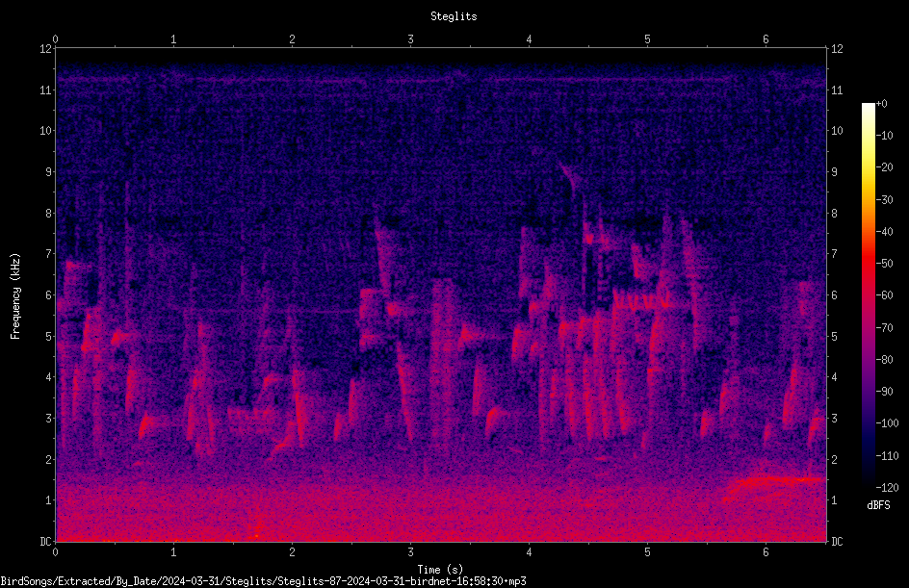The image size is (909, 588).
Task: Click the 5 second mark on bottom axis
Action: [x=647, y=552]
